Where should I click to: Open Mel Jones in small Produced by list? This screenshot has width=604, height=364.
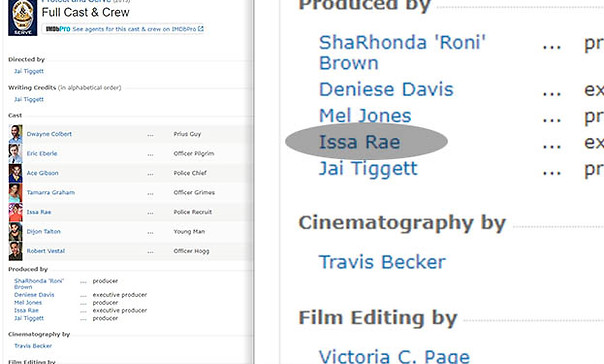click(28, 303)
